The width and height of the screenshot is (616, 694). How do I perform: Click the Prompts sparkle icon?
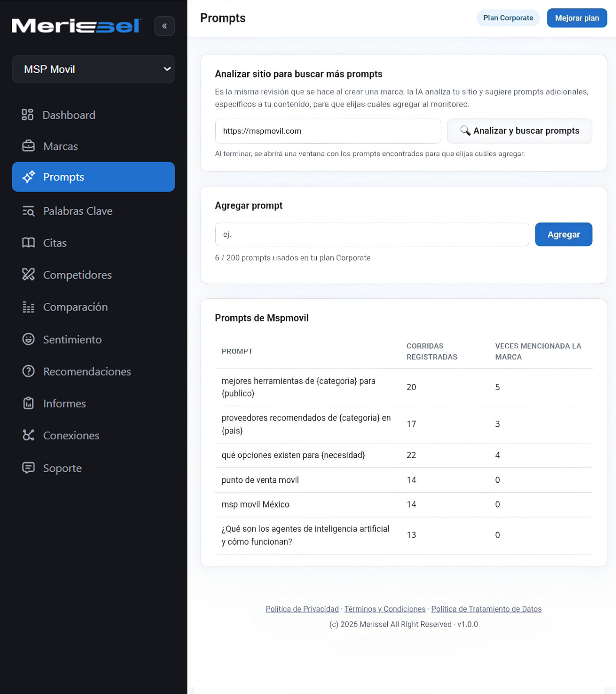tap(29, 177)
